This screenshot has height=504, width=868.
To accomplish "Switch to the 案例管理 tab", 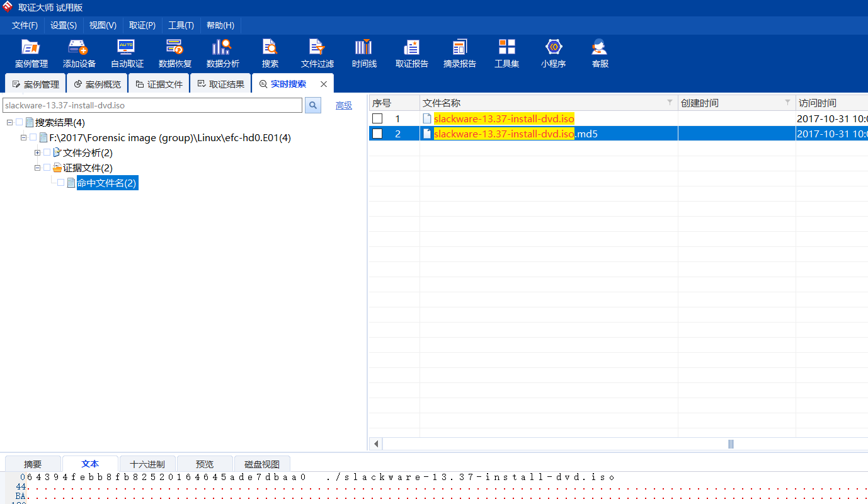I will (35, 84).
